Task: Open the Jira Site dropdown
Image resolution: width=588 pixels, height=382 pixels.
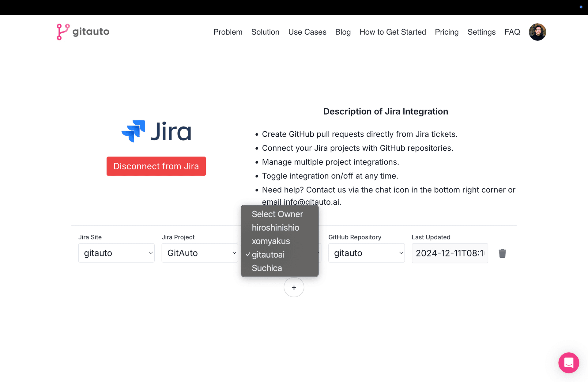Action: [x=116, y=253]
